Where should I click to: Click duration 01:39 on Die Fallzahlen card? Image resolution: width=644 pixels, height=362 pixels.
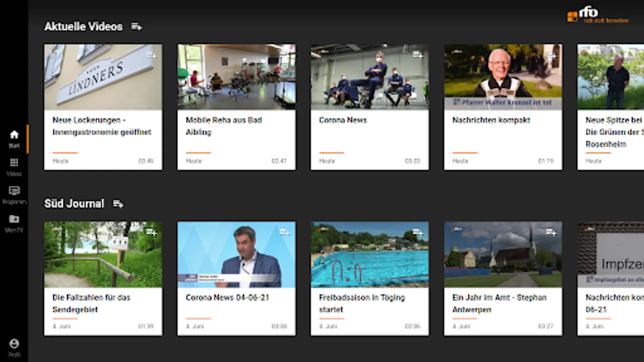click(x=146, y=326)
